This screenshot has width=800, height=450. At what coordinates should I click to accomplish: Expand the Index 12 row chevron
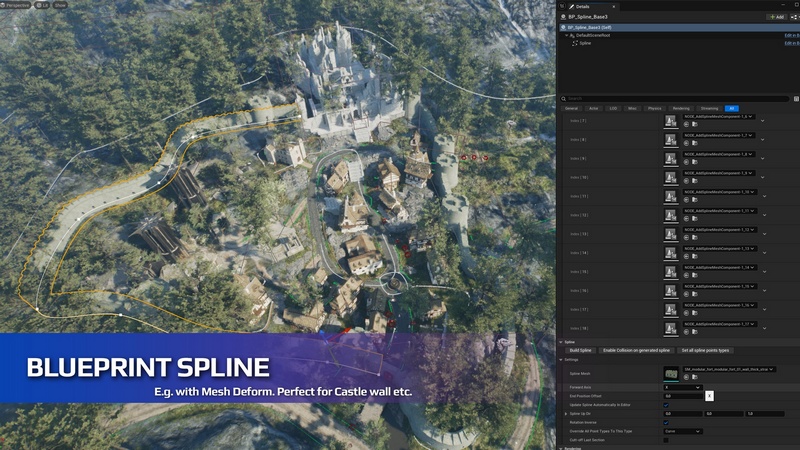point(763,215)
